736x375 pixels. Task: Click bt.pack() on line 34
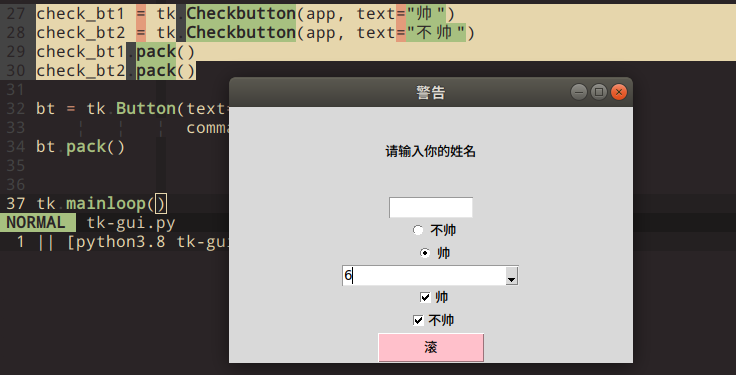tap(81, 147)
